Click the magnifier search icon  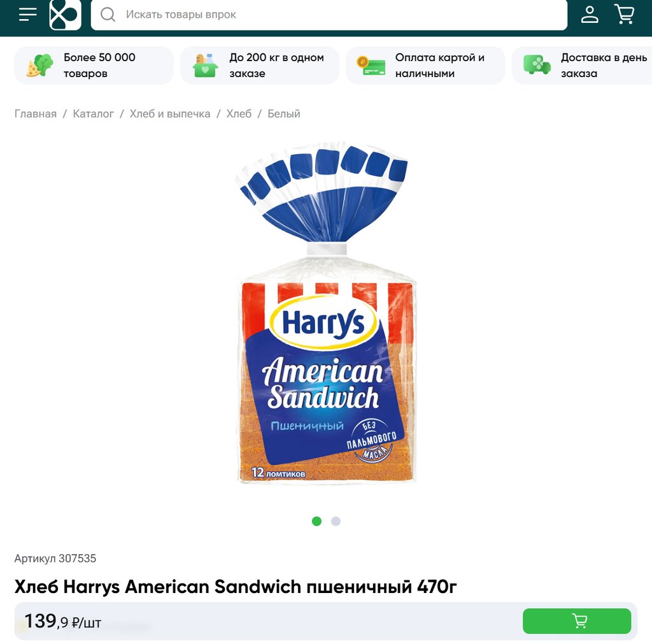108,15
